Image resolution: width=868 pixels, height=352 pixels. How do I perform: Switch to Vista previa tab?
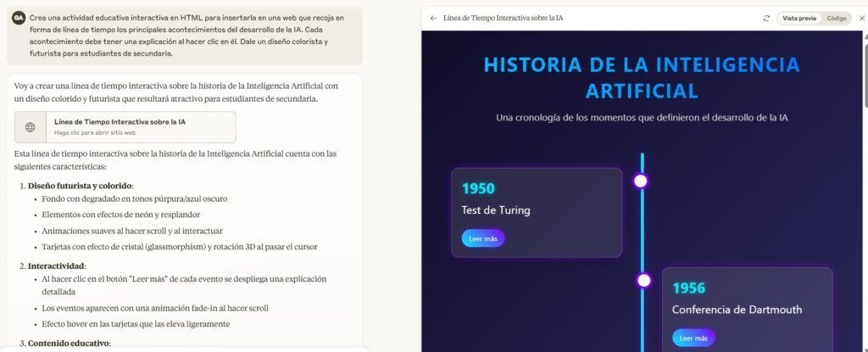coord(798,19)
